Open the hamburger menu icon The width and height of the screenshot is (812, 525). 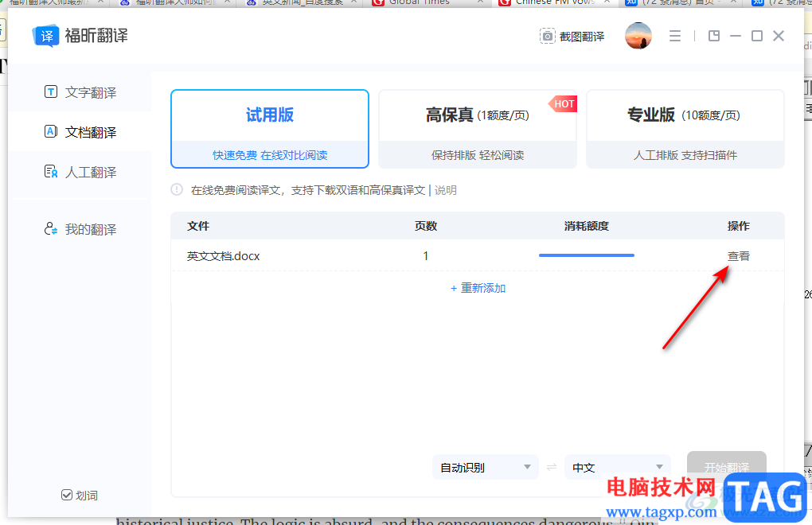coord(675,36)
